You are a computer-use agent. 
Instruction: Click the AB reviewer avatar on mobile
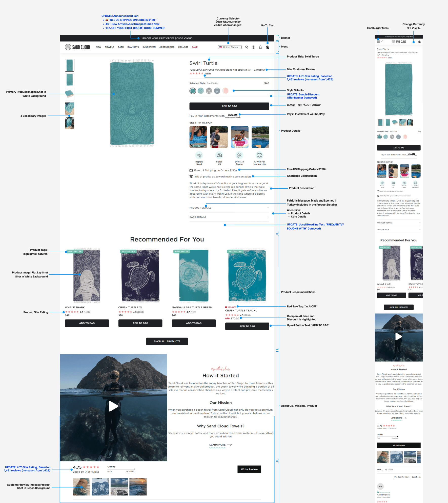pyautogui.click(x=380, y=486)
